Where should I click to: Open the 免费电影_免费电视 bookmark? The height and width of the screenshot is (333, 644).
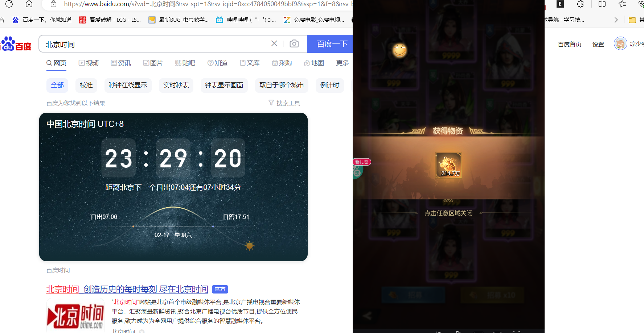coord(314,20)
